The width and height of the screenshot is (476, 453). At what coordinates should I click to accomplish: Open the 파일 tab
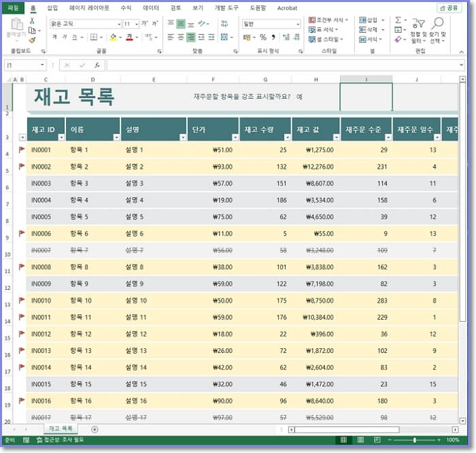click(x=13, y=8)
